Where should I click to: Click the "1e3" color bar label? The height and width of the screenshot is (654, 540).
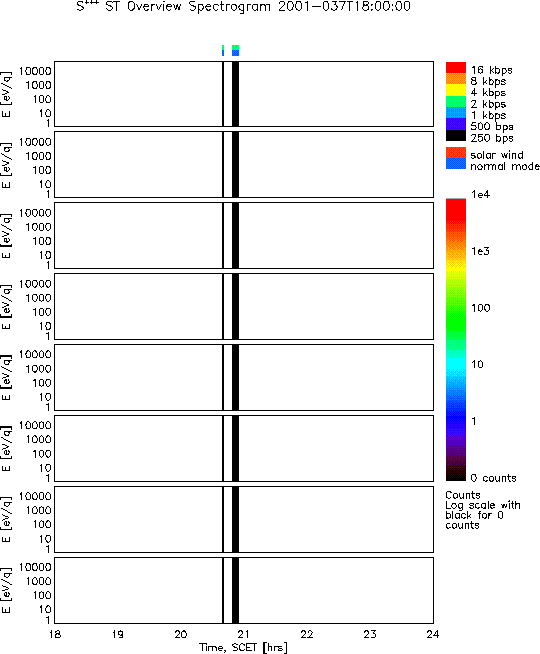click(x=480, y=251)
